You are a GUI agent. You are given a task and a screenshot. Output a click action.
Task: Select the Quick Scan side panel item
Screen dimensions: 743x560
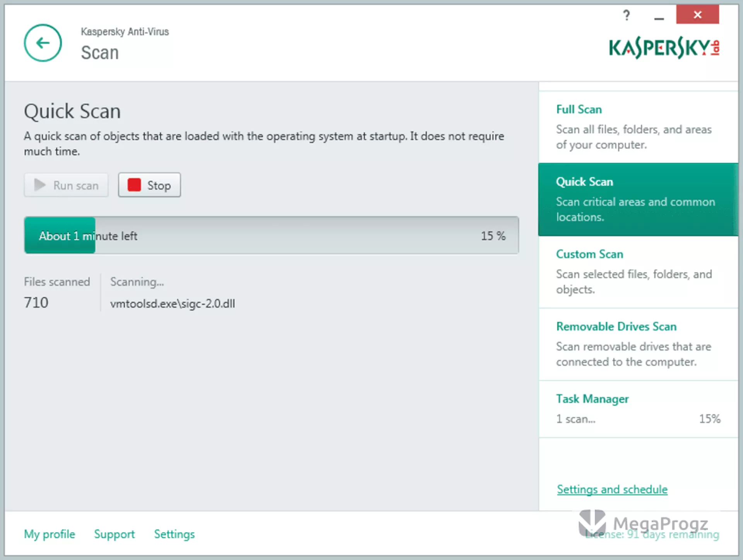[x=639, y=199]
